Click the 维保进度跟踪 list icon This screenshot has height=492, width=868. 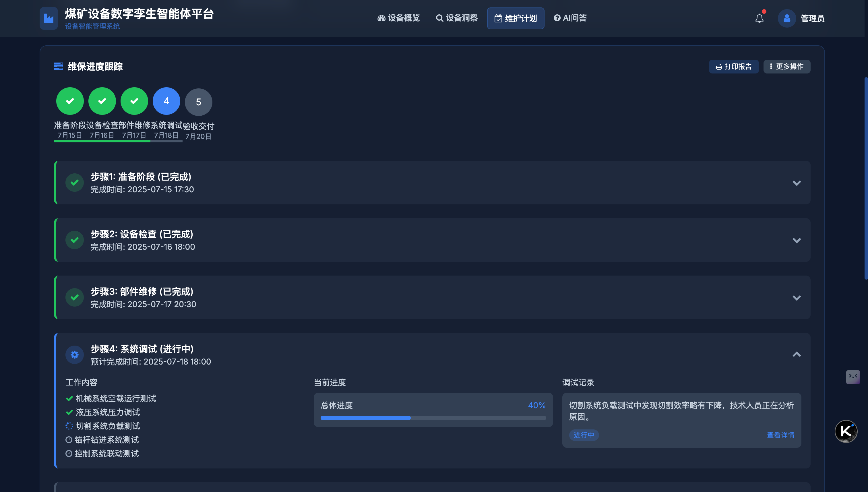[59, 66]
